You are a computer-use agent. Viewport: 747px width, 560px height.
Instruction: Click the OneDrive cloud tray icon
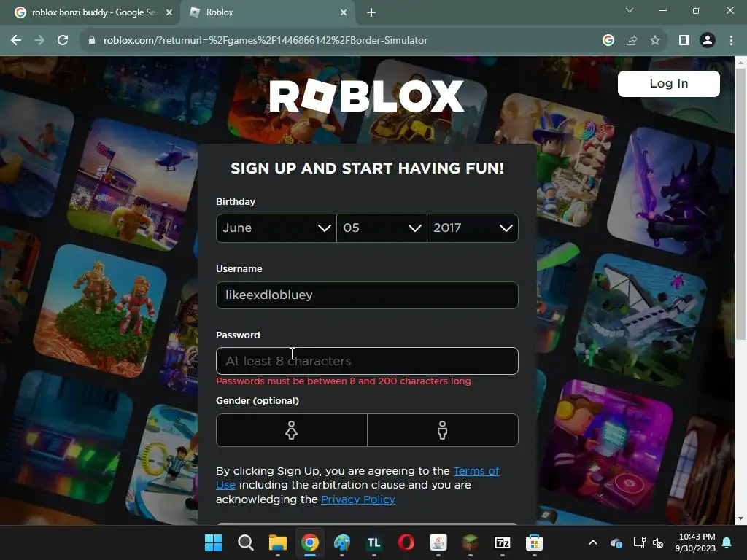pyautogui.click(x=616, y=542)
